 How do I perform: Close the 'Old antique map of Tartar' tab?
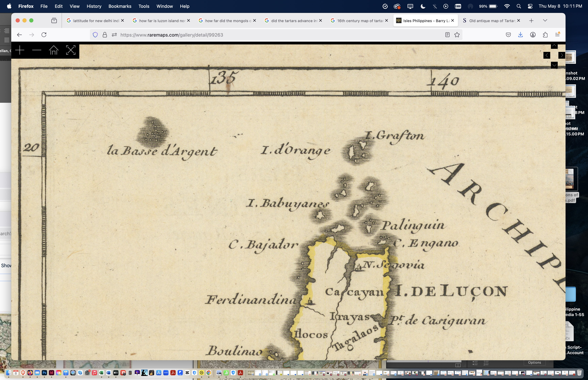click(x=518, y=20)
